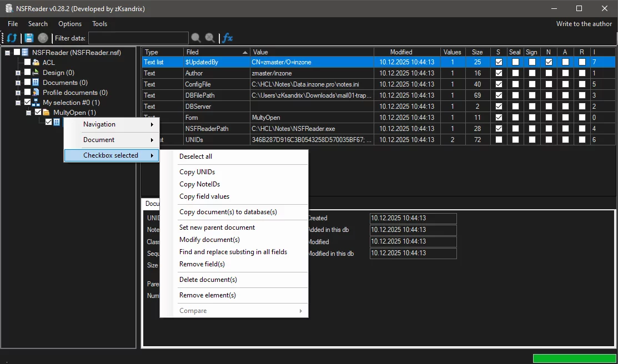Uncheck the My selection #0 checkbox
Screen dimensions: 618x364
[27, 103]
